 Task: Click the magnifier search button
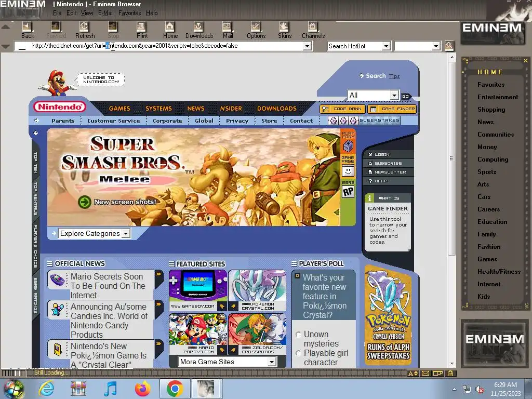(x=449, y=46)
